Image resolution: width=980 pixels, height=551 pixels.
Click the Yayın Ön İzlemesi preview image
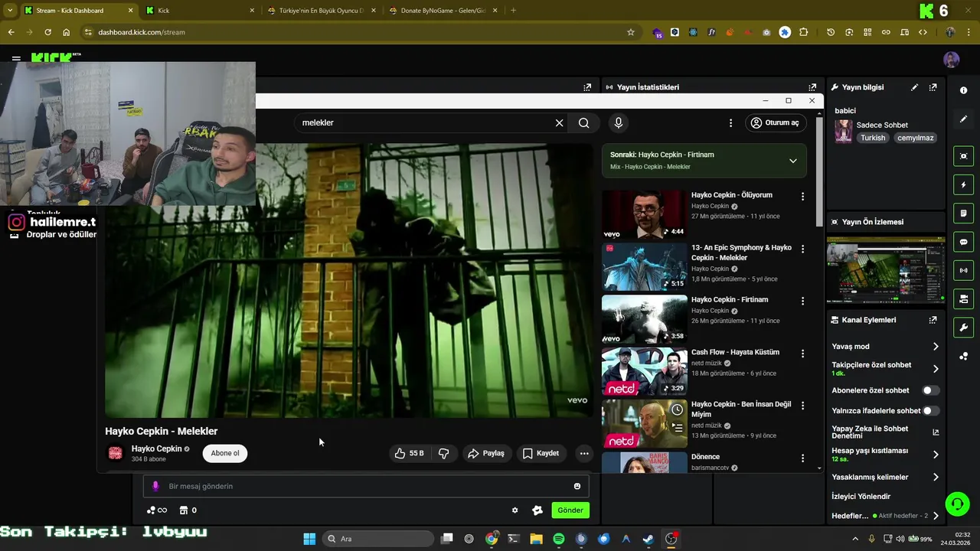pos(886,271)
